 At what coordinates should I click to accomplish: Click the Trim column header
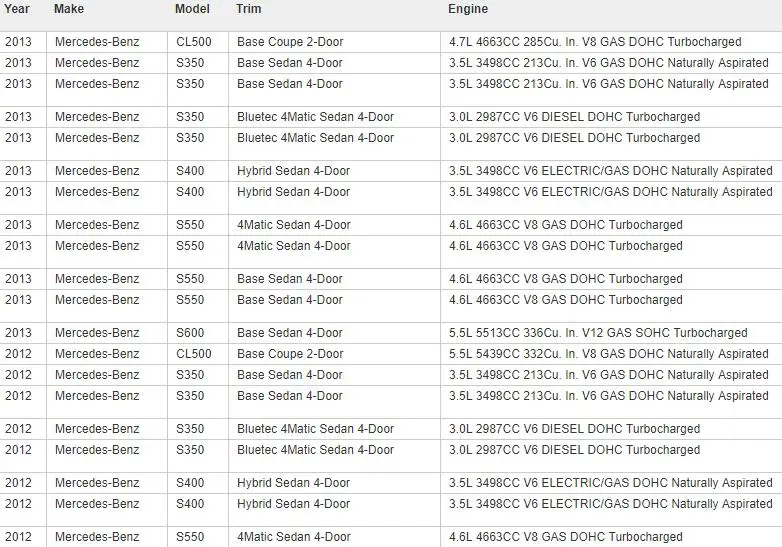tap(248, 9)
